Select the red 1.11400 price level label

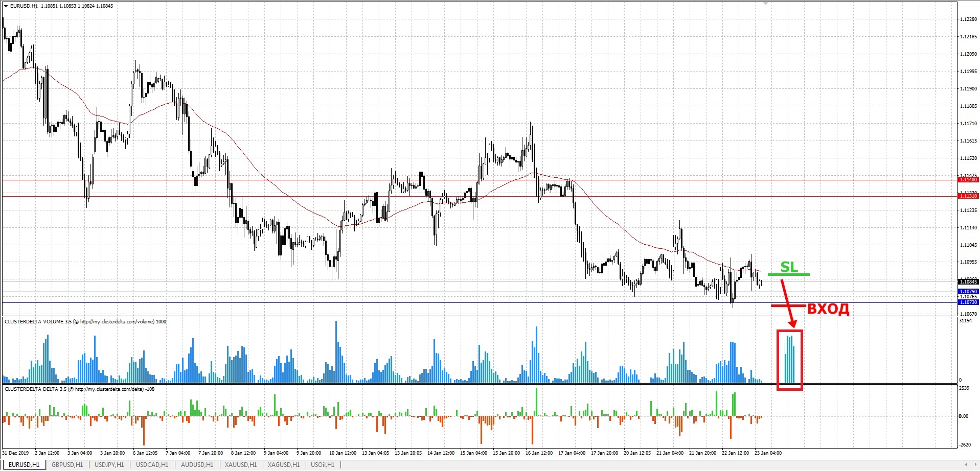coord(968,180)
